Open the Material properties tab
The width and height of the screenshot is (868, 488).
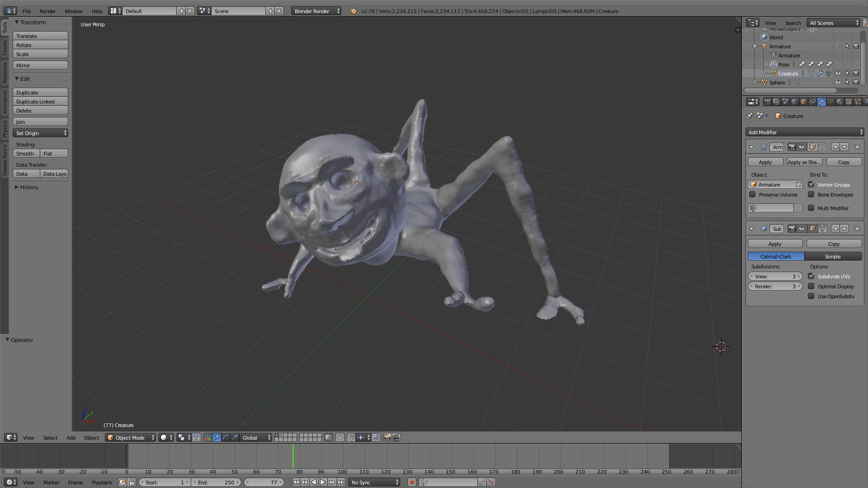840,102
